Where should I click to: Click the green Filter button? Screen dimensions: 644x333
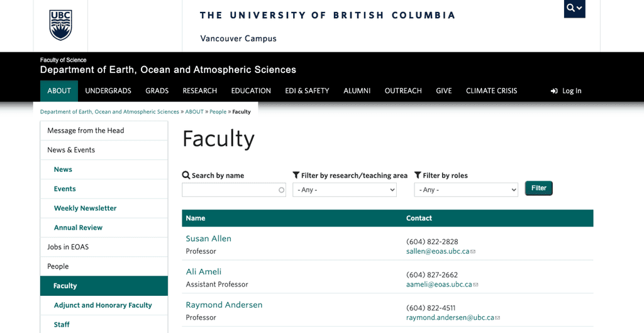tap(539, 188)
